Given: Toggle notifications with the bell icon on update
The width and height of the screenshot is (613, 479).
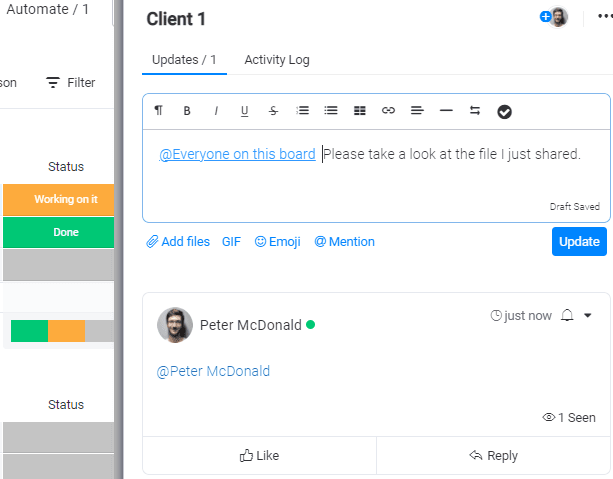Looking at the screenshot, I should 567,315.
